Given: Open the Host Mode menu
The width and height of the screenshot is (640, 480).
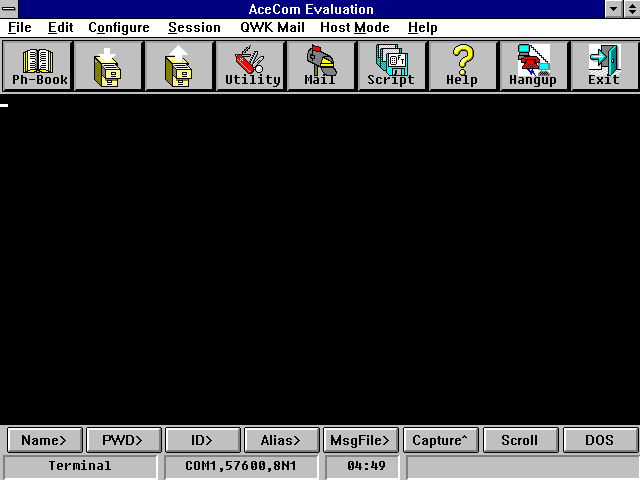Looking at the screenshot, I should click(x=355, y=27).
